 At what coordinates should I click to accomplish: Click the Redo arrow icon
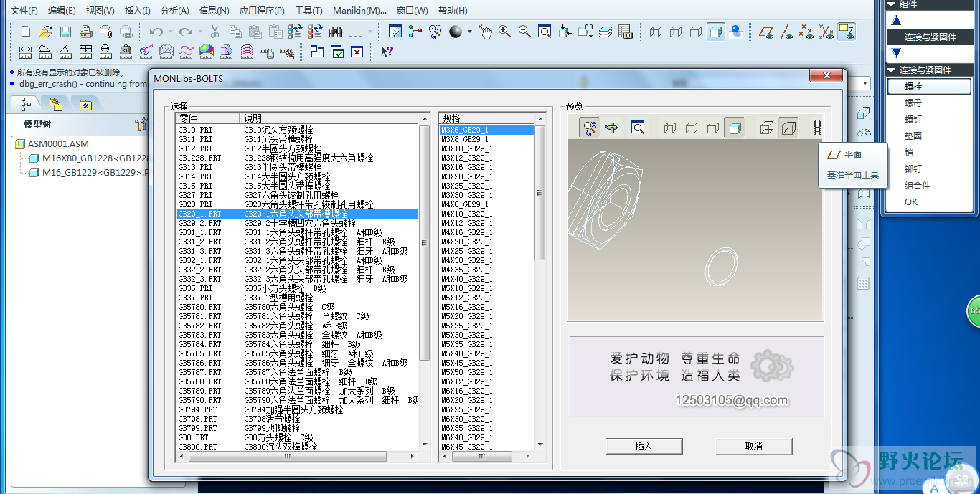click(x=185, y=32)
